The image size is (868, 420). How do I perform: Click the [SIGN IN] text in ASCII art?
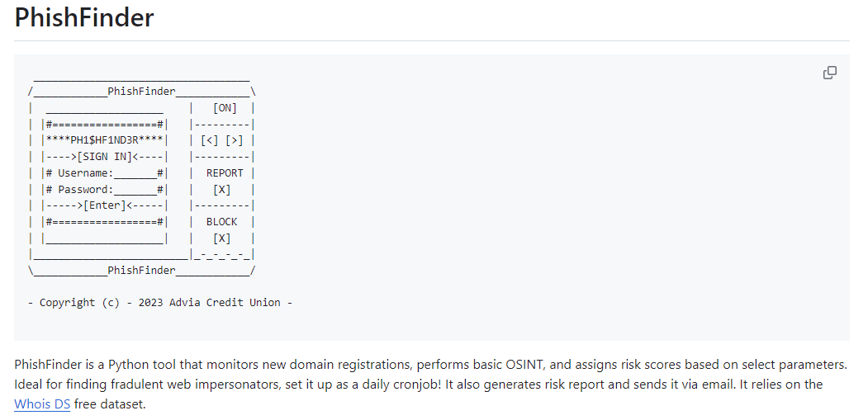point(105,157)
